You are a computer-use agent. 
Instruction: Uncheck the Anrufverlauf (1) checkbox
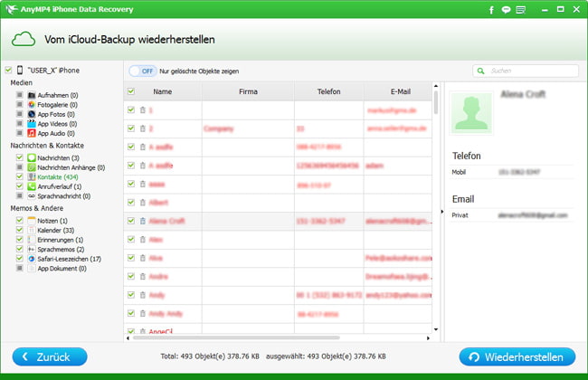(20, 185)
